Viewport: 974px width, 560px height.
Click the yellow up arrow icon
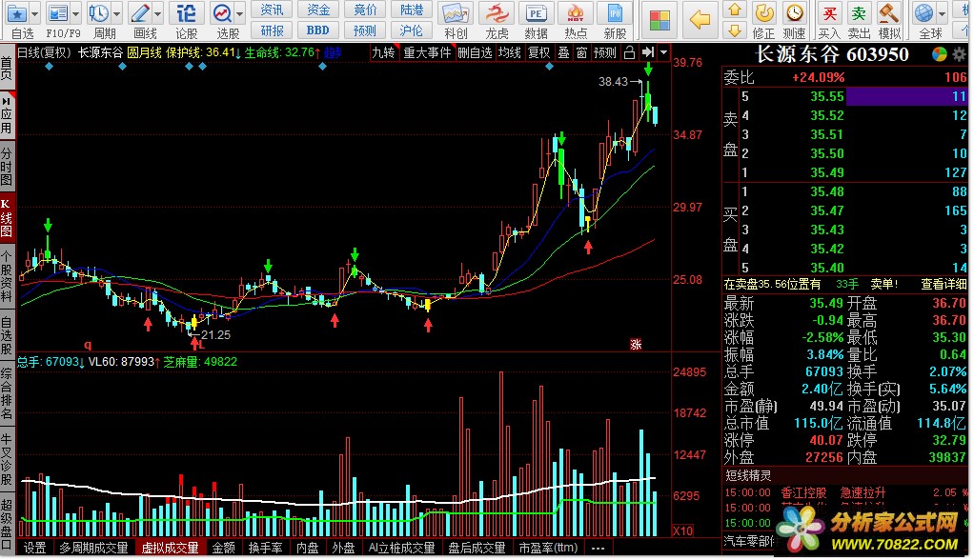coord(735,10)
